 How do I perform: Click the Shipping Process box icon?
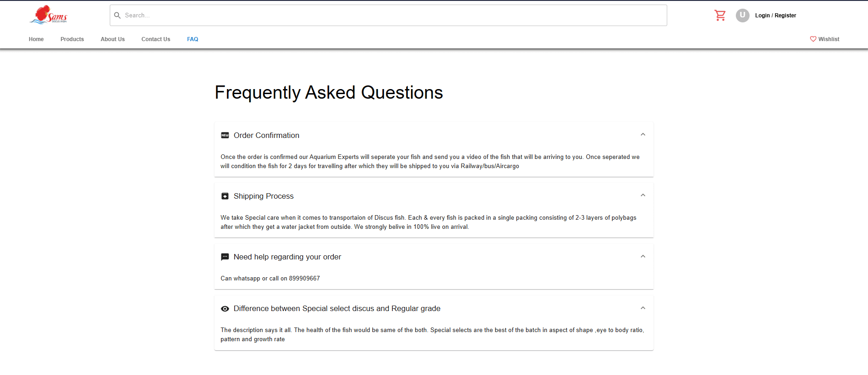click(x=225, y=196)
